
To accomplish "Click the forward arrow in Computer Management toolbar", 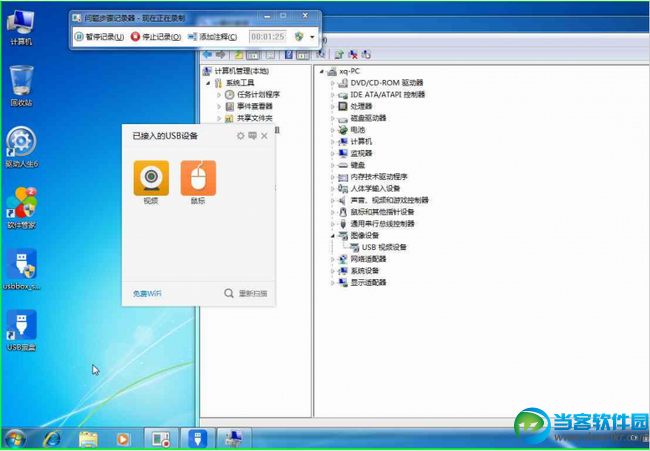I will pyautogui.click(x=220, y=54).
